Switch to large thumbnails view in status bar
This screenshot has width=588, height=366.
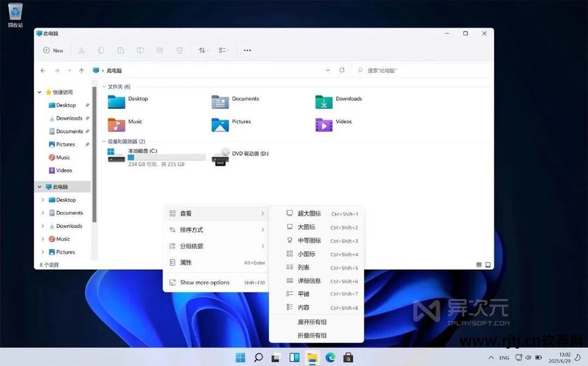(x=488, y=265)
